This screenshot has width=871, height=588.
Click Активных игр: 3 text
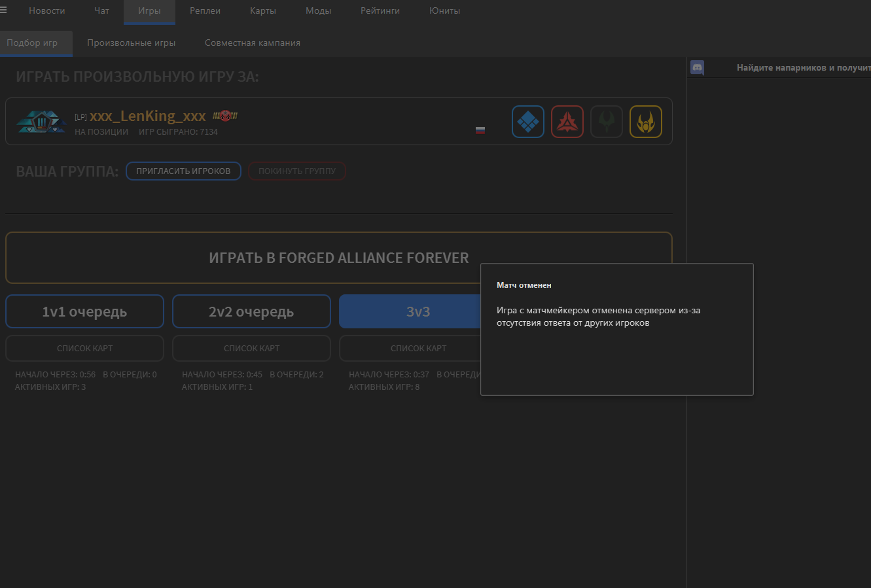pyautogui.click(x=50, y=387)
